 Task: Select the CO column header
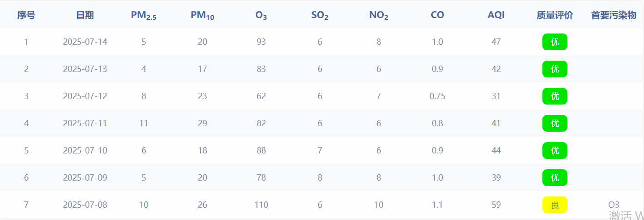coord(437,15)
